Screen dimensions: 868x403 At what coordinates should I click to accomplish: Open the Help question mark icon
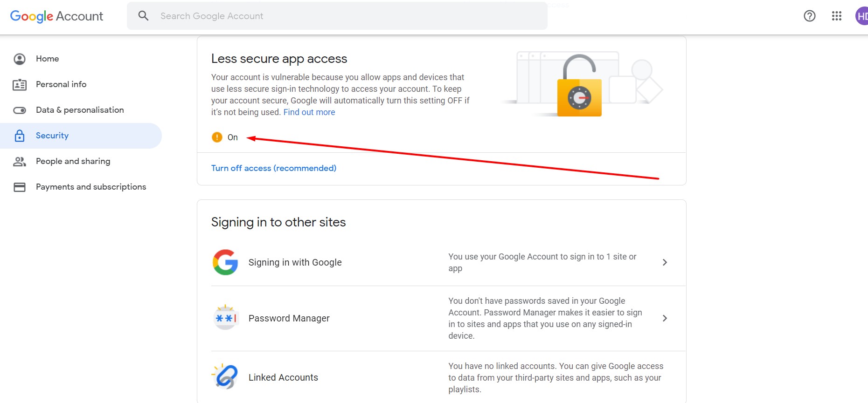click(809, 16)
